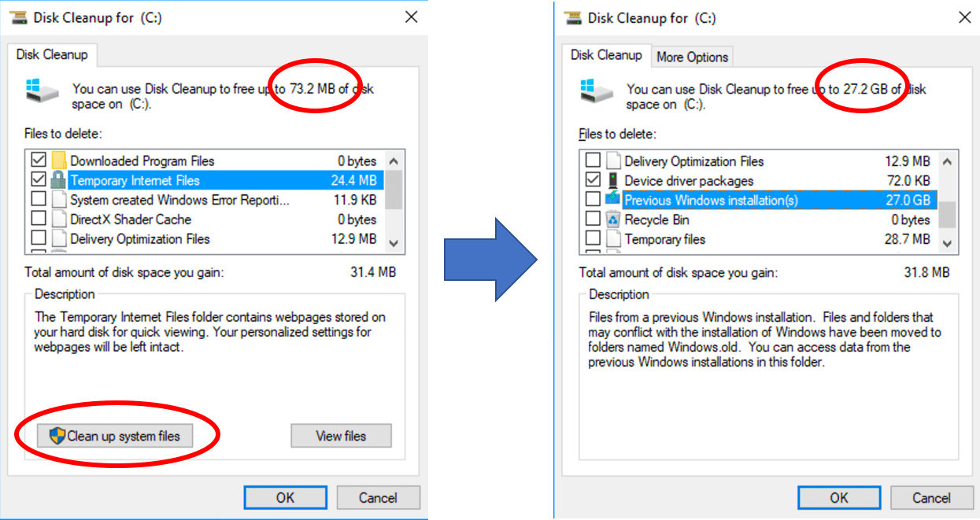Check Delivery Optimization Files box in left window
Image resolution: width=980 pixels, height=520 pixels.
pos(39,238)
